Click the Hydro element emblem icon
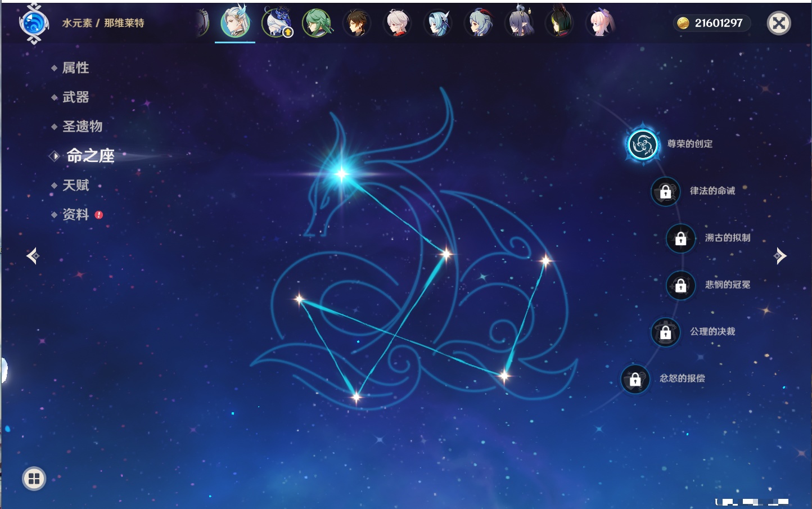The width and height of the screenshot is (812, 509). [x=34, y=24]
